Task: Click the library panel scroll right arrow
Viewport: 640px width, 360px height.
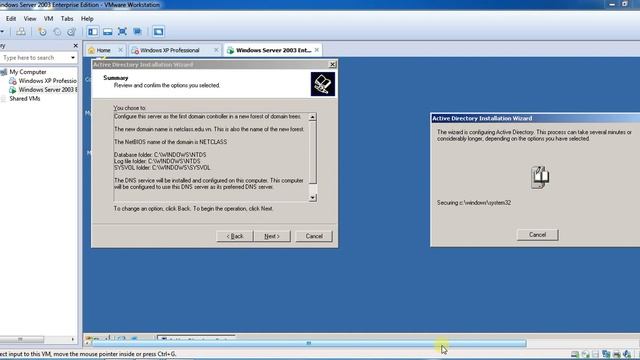Action: (73, 339)
